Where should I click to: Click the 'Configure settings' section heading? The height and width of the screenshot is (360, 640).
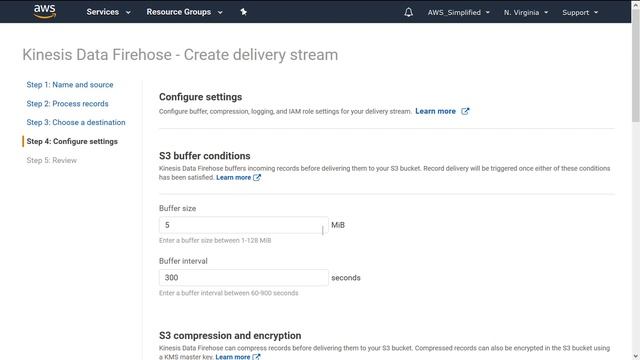tap(200, 97)
